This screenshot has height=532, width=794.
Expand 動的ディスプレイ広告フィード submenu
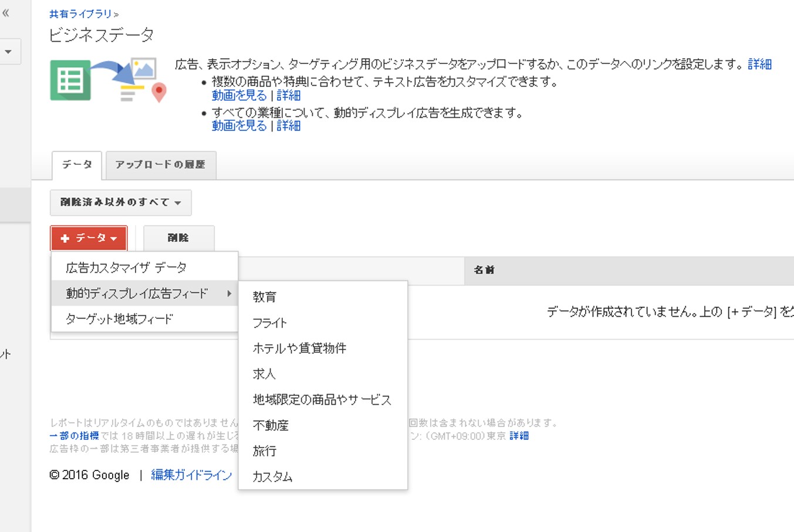pos(144,293)
